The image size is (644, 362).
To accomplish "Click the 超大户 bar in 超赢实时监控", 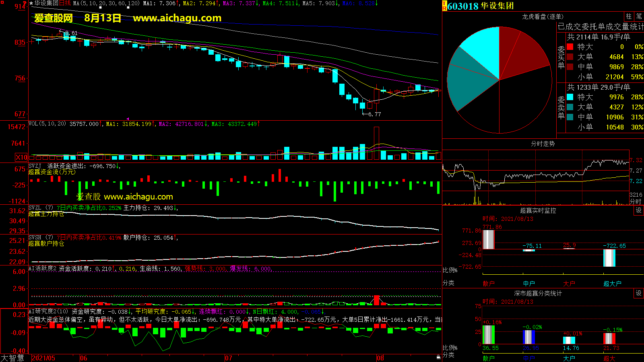I will click(x=609, y=257).
